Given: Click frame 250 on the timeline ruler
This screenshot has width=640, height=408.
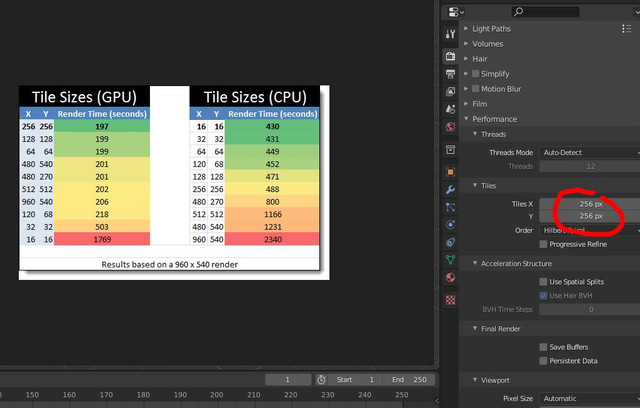Looking at the screenshot, I should (402, 395).
